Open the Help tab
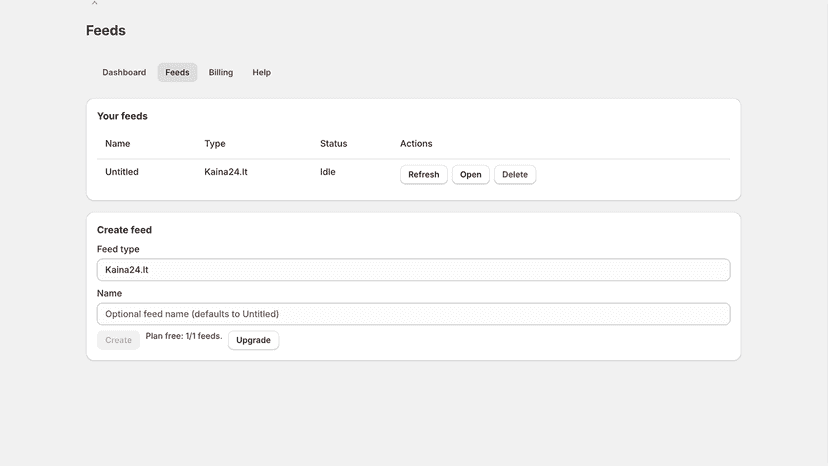The image size is (828, 466). click(261, 72)
